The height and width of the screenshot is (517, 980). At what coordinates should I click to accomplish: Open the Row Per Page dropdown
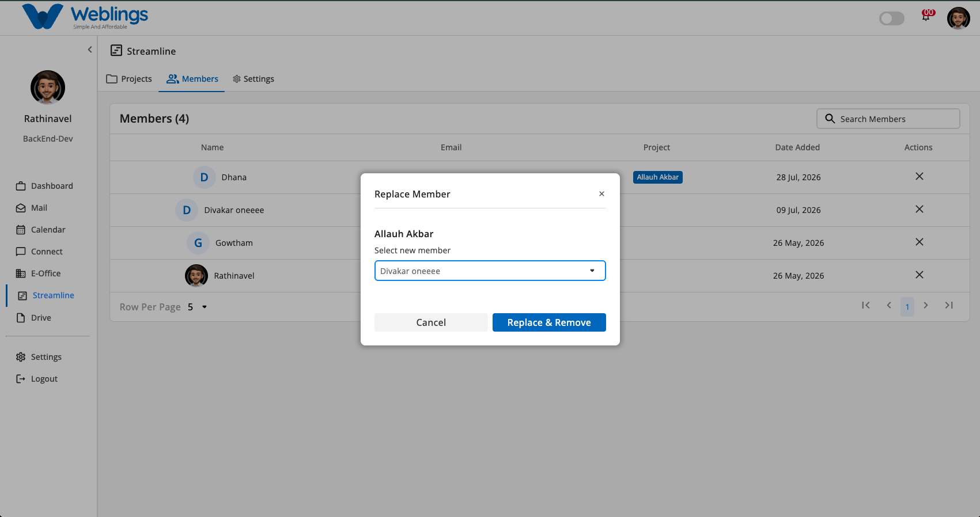tap(197, 307)
